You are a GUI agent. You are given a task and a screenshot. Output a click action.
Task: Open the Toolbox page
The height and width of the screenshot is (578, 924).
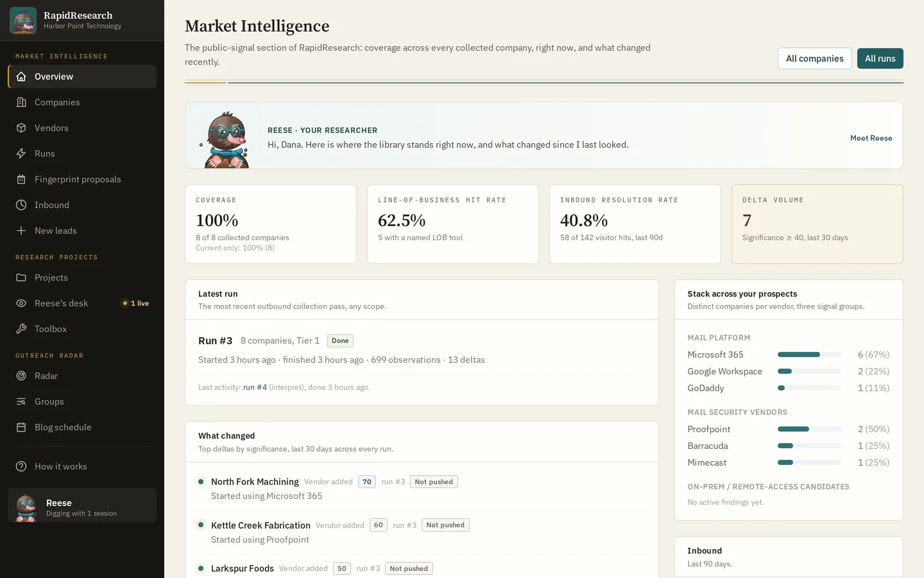pyautogui.click(x=82, y=329)
